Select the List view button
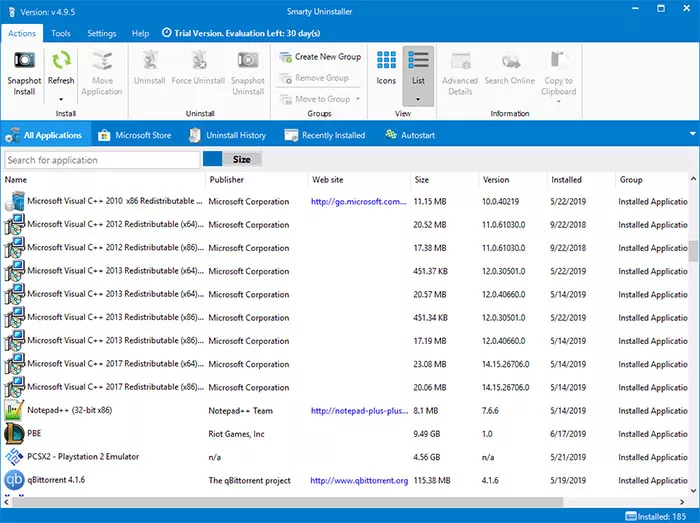This screenshot has height=523, width=700. pyautogui.click(x=418, y=76)
